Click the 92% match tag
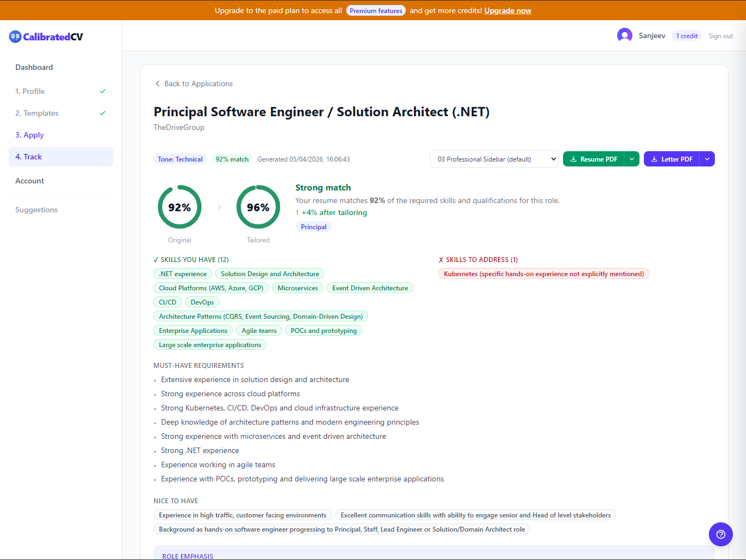The width and height of the screenshot is (746, 560). 232,159
